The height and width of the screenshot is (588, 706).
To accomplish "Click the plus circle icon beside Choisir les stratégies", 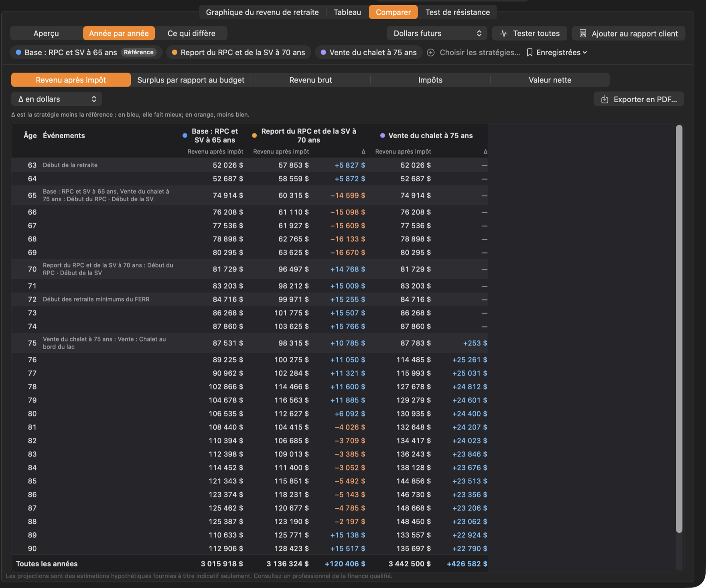I will [x=431, y=53].
